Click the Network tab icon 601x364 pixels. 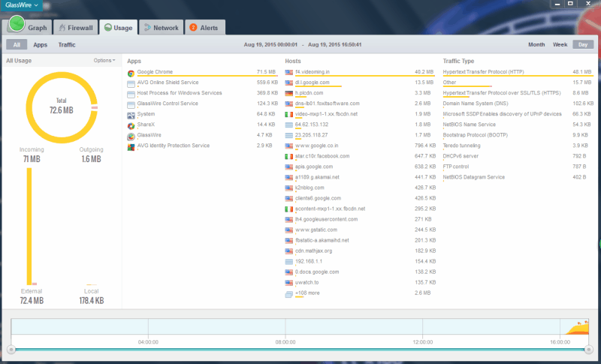[147, 28]
